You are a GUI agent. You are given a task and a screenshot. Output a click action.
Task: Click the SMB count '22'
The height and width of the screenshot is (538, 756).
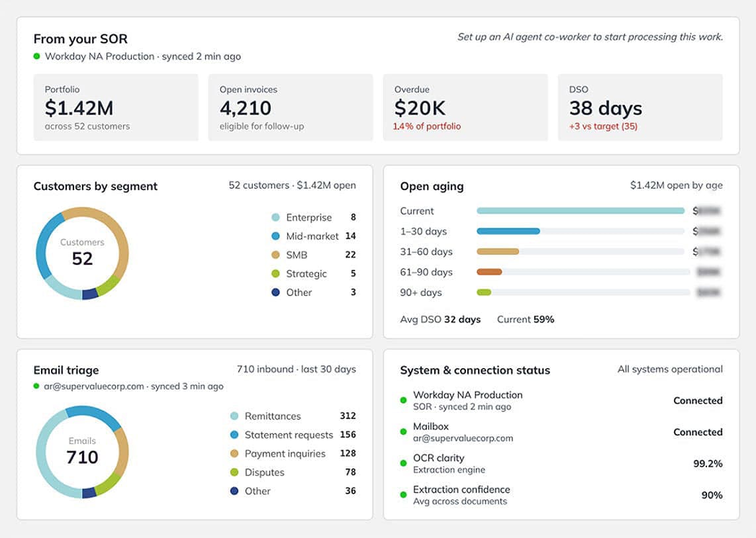coord(350,255)
